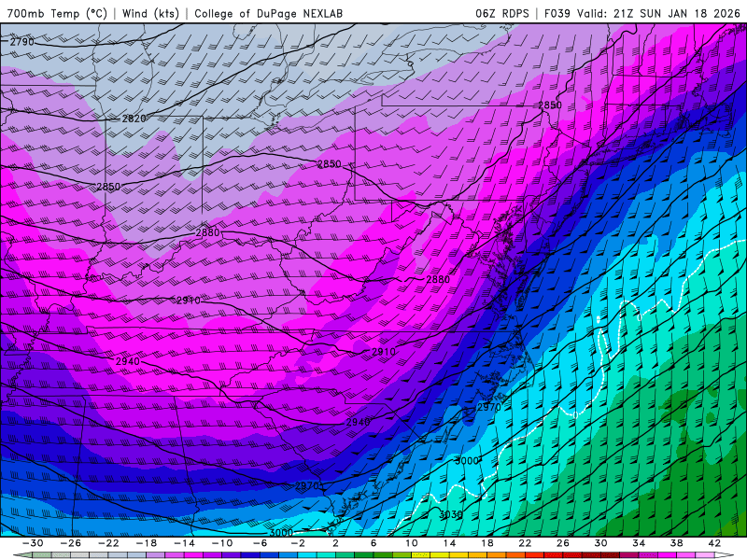Select the 2820 height contour label
Viewport: 747px width, 560px height.
coord(134,119)
